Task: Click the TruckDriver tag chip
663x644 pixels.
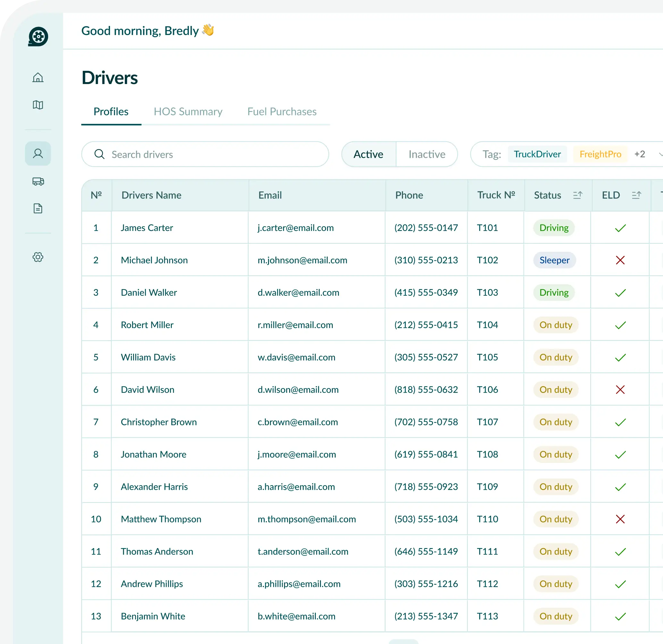Action: [537, 154]
